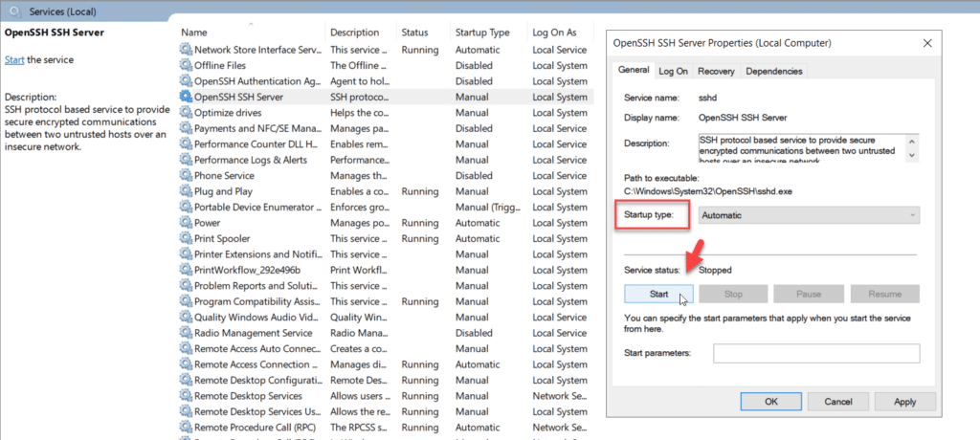Click Network Service for Remote Desktop Services
Screen dimensions: 980x440
tap(559, 396)
